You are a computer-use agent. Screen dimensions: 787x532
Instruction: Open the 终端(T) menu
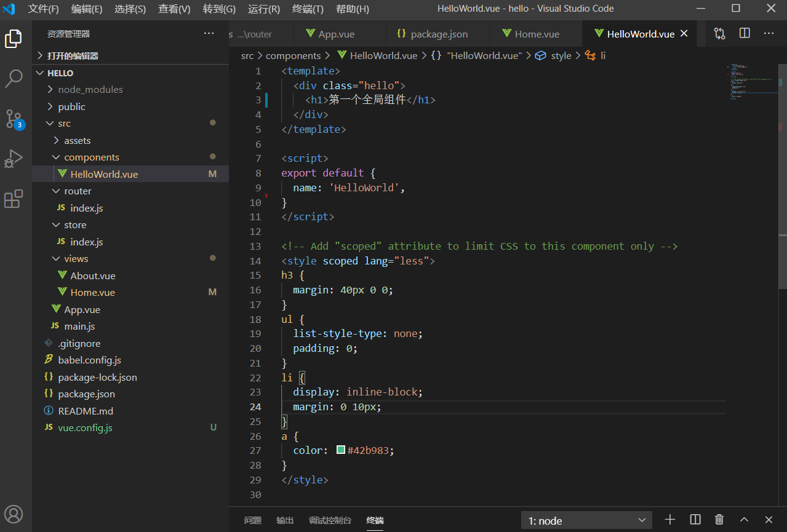click(308, 9)
